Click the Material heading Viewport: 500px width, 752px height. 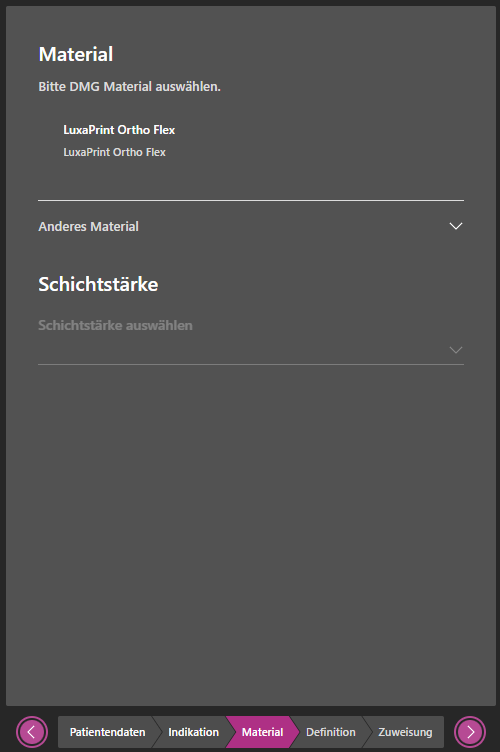pyautogui.click(x=76, y=54)
